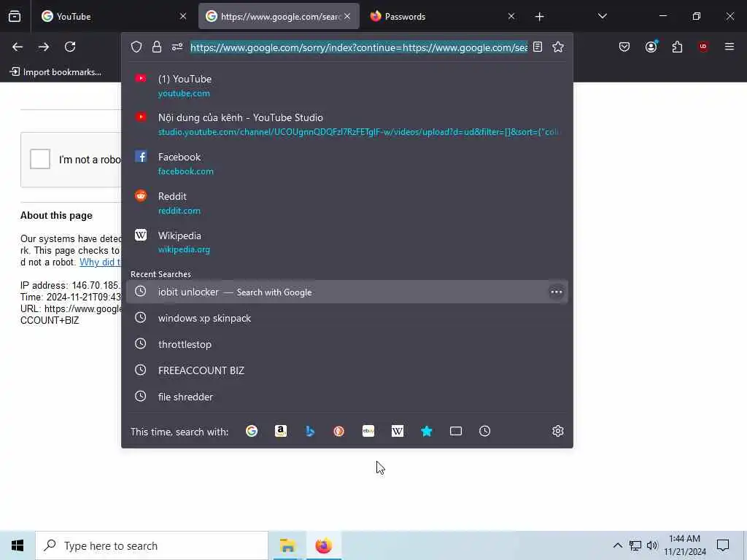Screen dimensions: 747x560
Task: Open options menu for iobit unlocker row
Action: [x=557, y=292]
